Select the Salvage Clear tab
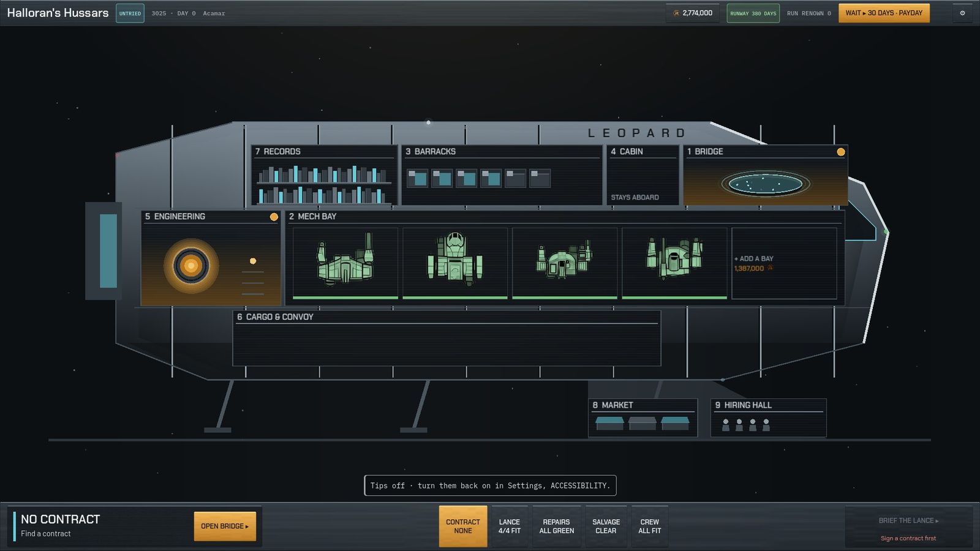This screenshot has width=980, height=551. pyautogui.click(x=606, y=527)
